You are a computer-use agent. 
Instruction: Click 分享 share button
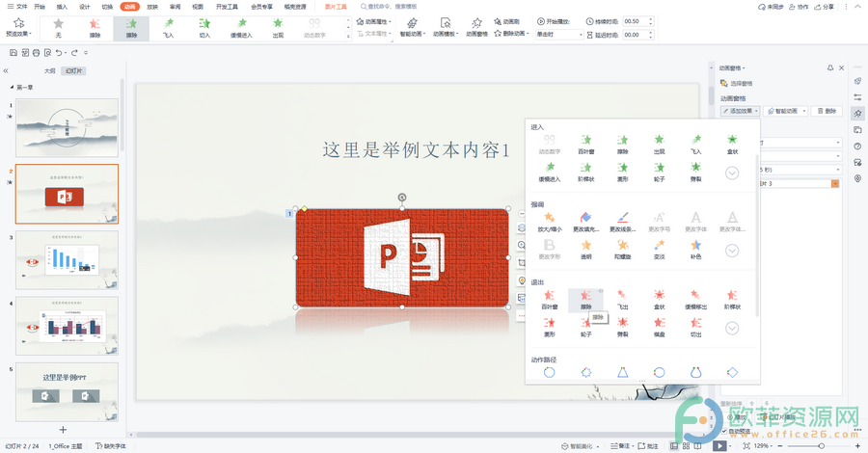pyautogui.click(x=824, y=7)
